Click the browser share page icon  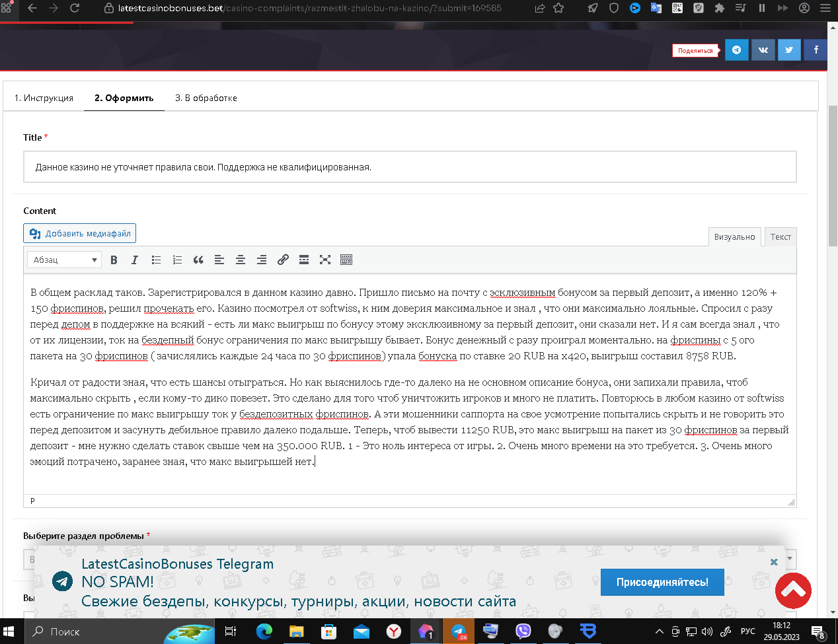point(540,8)
